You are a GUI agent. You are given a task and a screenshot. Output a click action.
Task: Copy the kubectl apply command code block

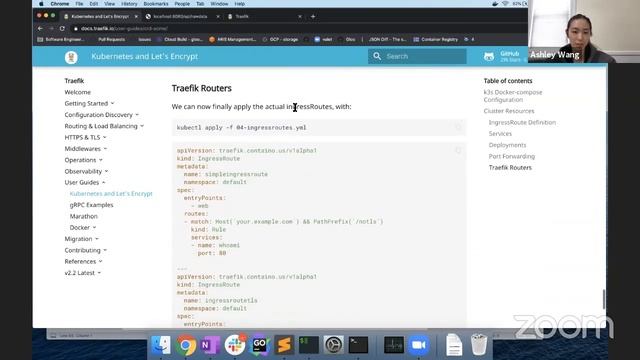[x=458, y=127]
